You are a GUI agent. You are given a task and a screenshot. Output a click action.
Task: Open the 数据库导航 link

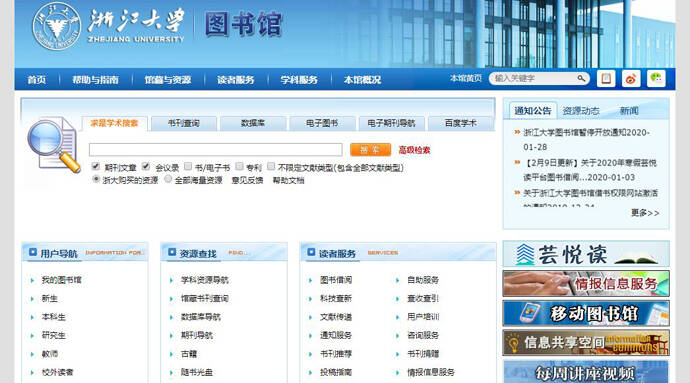click(201, 317)
